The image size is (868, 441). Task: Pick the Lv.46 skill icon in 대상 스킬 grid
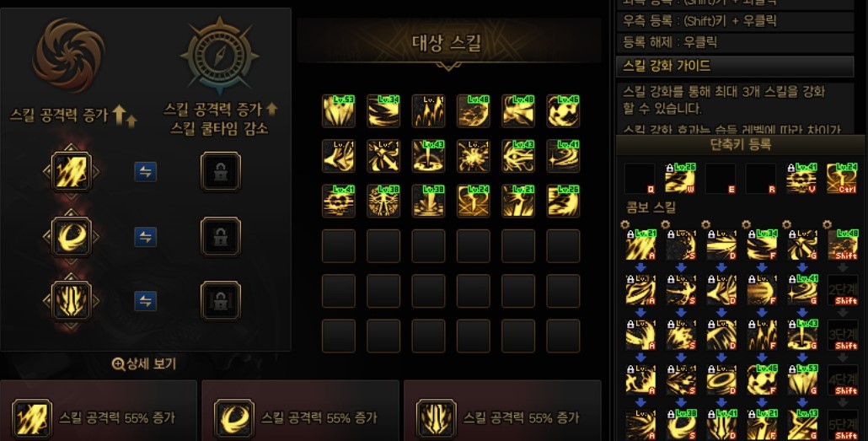tap(563, 110)
